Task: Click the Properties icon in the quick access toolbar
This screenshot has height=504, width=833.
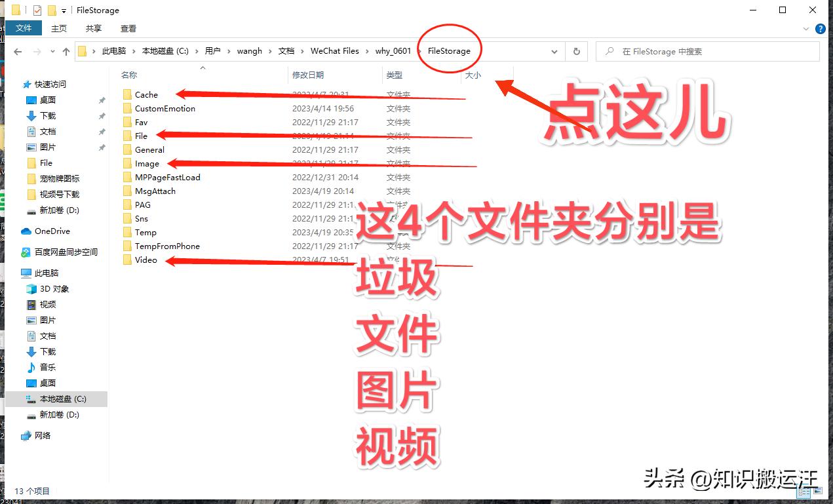Action: 37,10
